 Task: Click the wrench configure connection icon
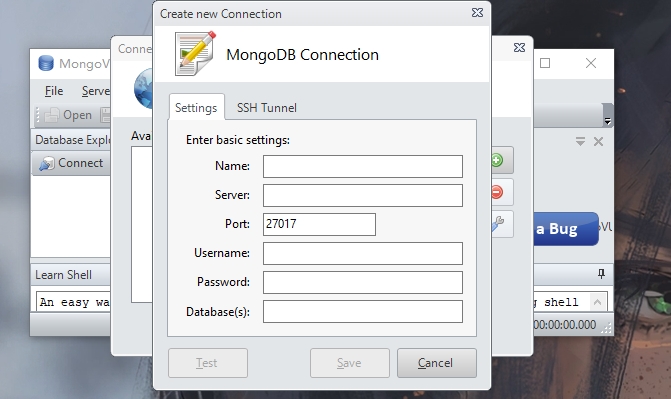498,223
